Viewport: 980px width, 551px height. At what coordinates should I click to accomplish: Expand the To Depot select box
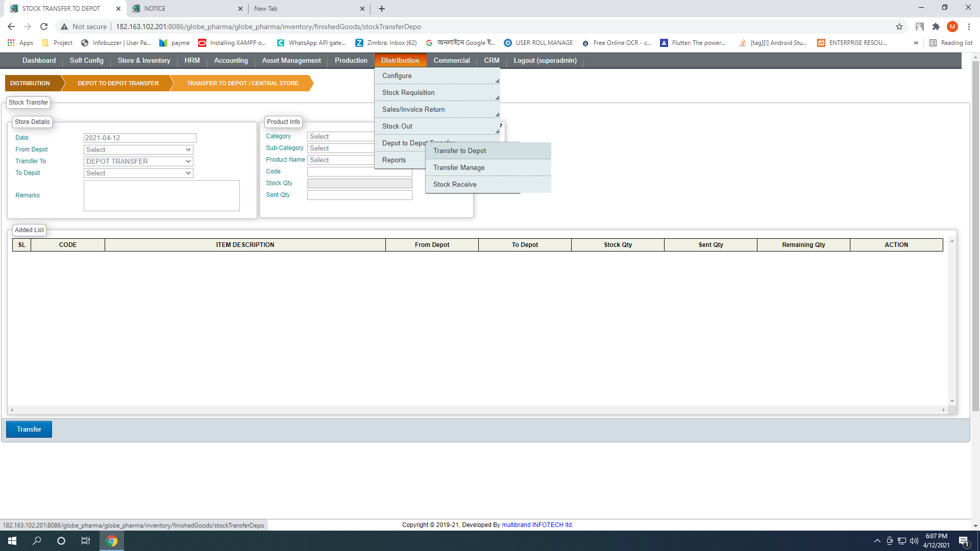click(138, 173)
